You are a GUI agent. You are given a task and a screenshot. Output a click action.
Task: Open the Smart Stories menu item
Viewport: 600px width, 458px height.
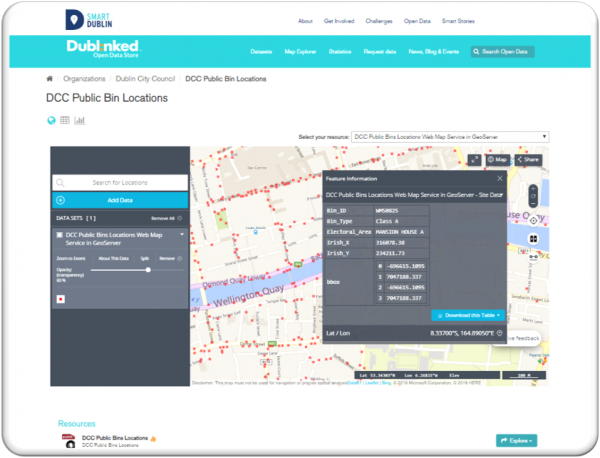point(458,21)
